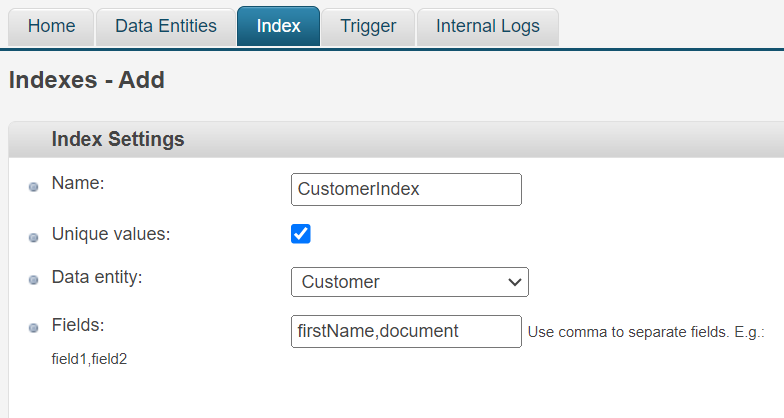Click the Fields input with firstName,document
Image resolution: width=784 pixels, height=418 pixels.
tap(406, 331)
